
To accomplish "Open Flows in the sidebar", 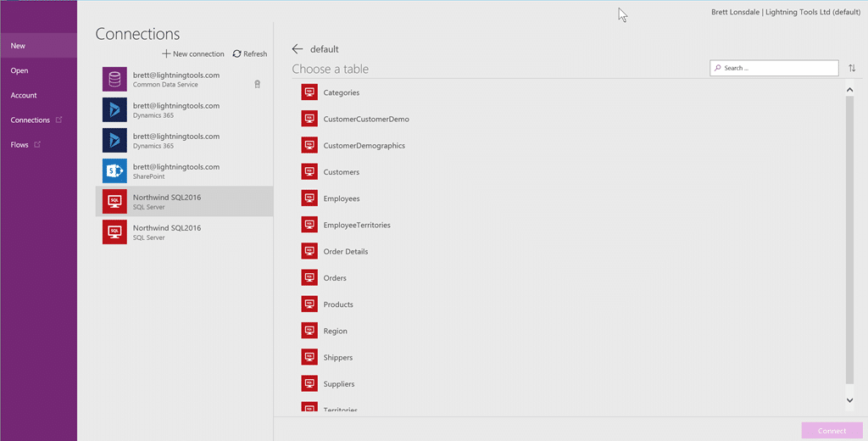I will click(x=39, y=145).
